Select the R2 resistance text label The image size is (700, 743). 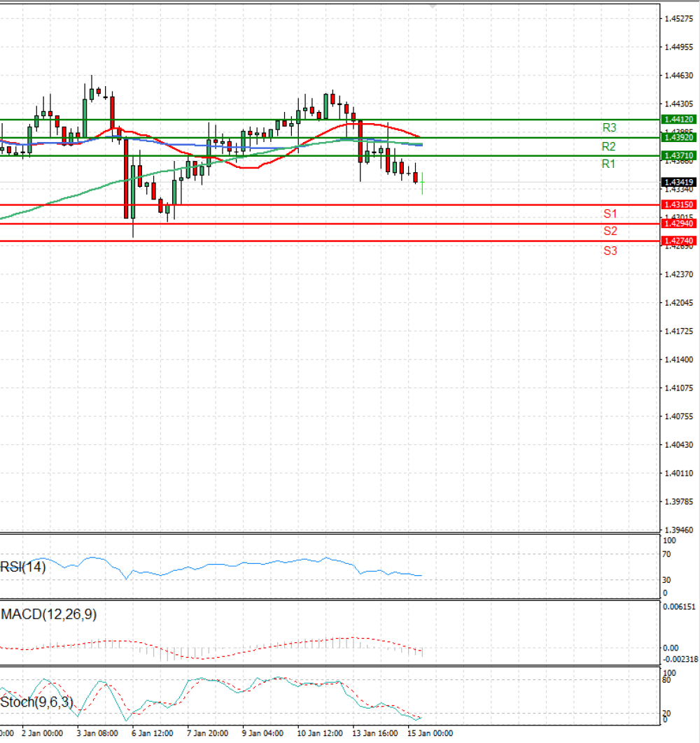click(x=608, y=146)
